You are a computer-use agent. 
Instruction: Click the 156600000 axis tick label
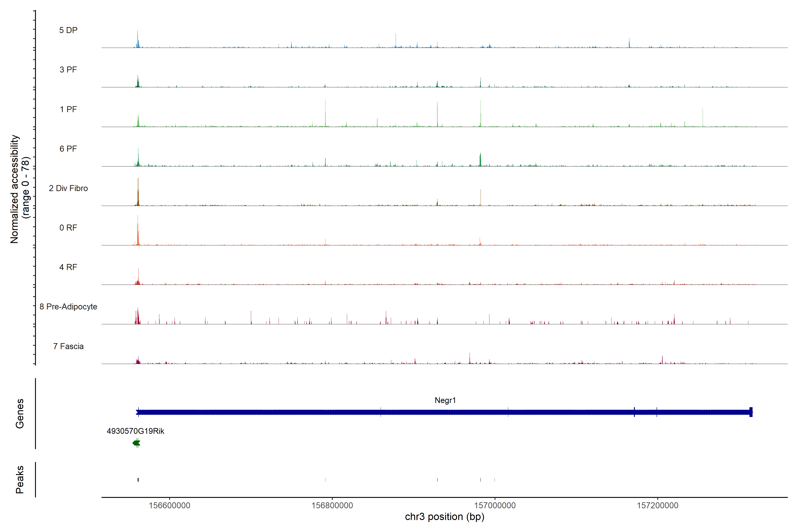click(x=169, y=505)
